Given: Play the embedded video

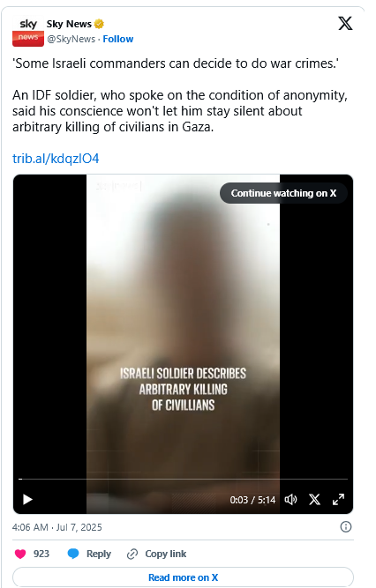Looking at the screenshot, I should point(27,500).
